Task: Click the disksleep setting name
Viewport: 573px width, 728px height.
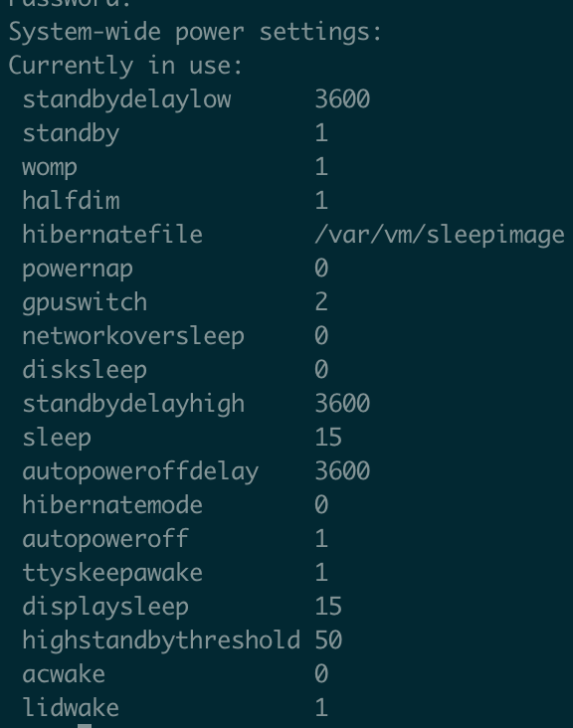Action: coord(85,371)
